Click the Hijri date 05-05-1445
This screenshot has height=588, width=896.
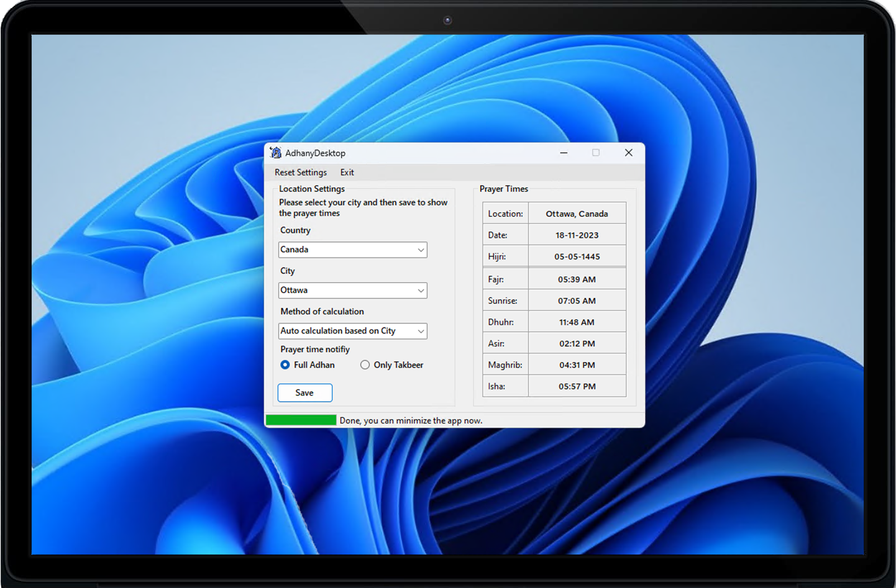[x=577, y=256]
